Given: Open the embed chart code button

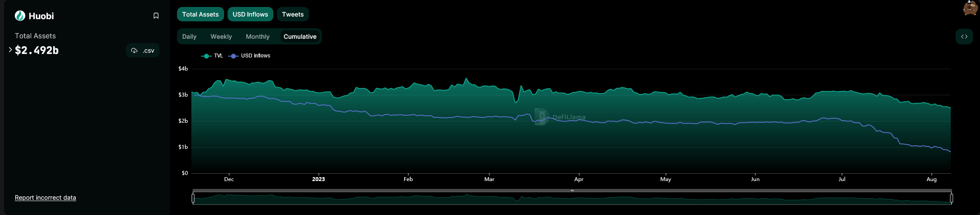Looking at the screenshot, I should pyautogui.click(x=964, y=37).
